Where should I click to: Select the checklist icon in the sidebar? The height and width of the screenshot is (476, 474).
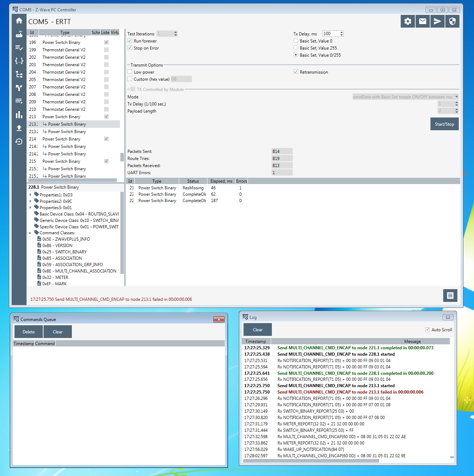point(19,47)
